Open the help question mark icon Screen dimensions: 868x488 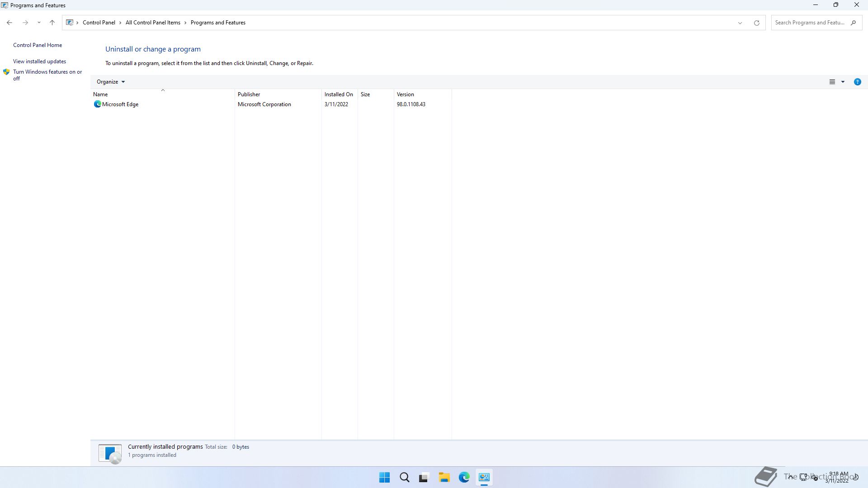point(857,82)
